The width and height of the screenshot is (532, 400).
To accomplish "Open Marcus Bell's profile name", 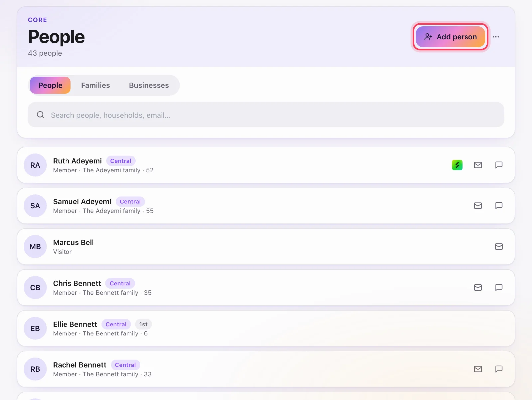I will (x=73, y=242).
